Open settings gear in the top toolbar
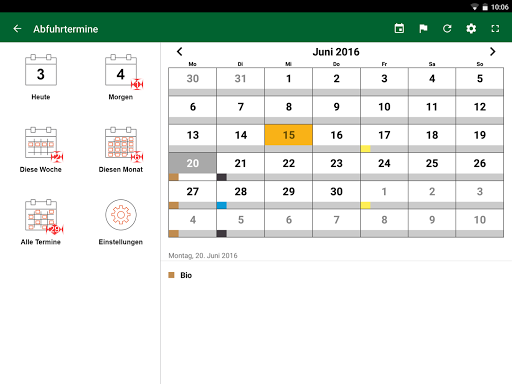512x384 pixels. 471,29
